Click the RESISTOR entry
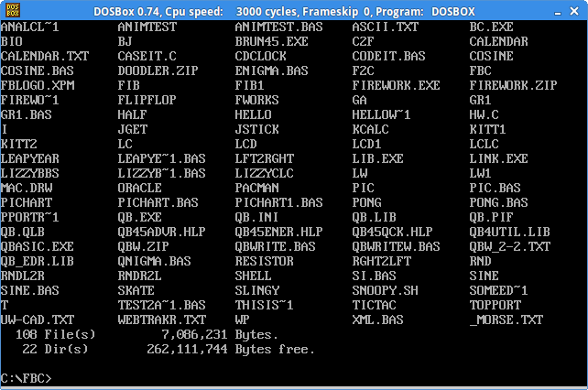Image resolution: width=588 pixels, height=390 pixels. pos(265,261)
